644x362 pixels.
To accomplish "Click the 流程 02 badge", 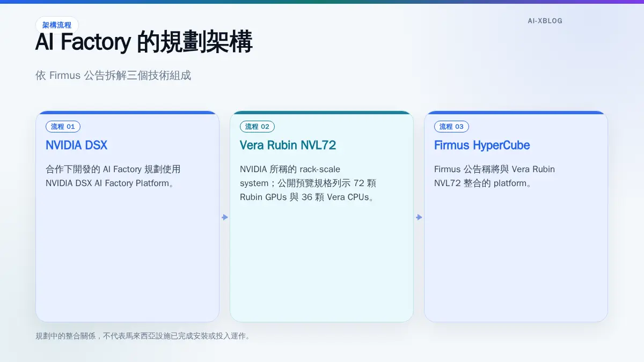I will (x=257, y=127).
